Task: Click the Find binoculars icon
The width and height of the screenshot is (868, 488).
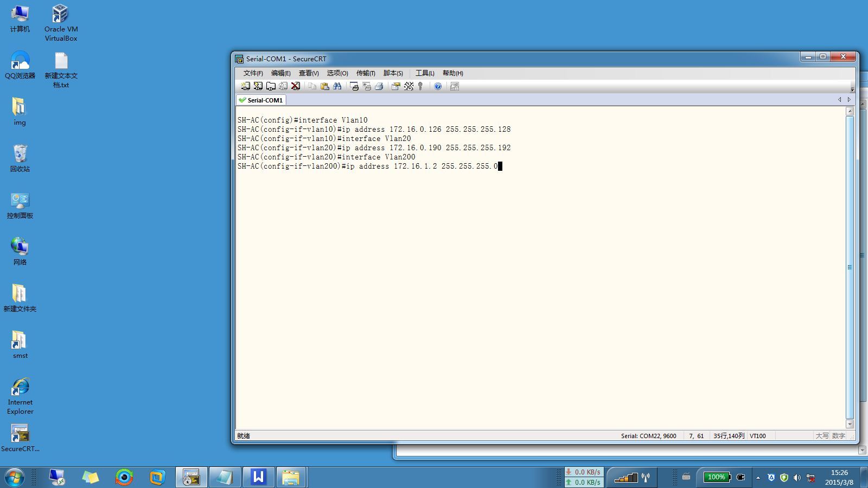Action: [x=337, y=86]
